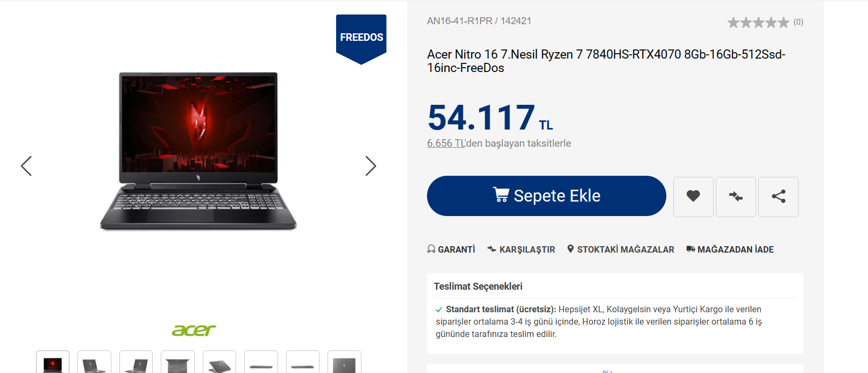Show next product image with right arrow
This screenshot has width=868, height=373.
point(371,166)
